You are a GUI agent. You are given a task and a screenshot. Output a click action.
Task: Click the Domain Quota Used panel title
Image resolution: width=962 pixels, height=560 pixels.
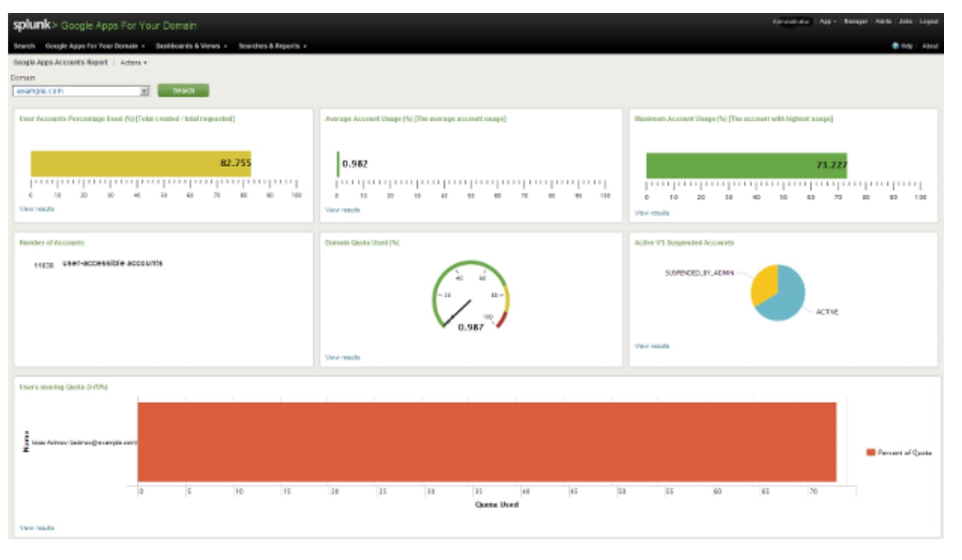point(362,243)
